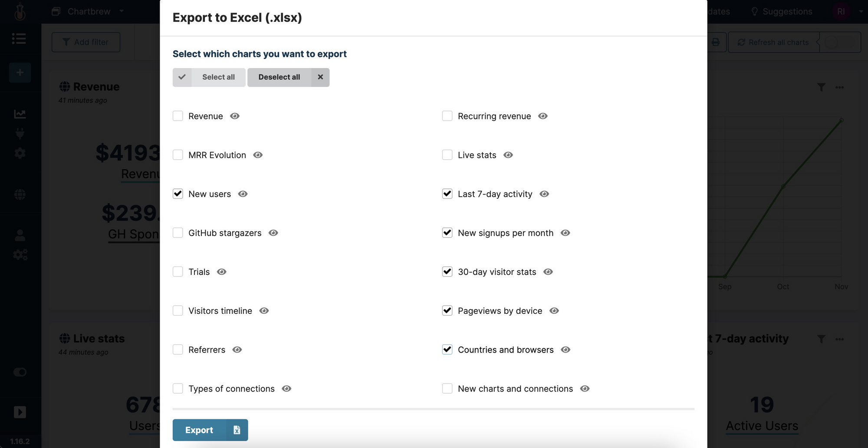Toggle visibility eye for MRR Evolution

coord(258,155)
